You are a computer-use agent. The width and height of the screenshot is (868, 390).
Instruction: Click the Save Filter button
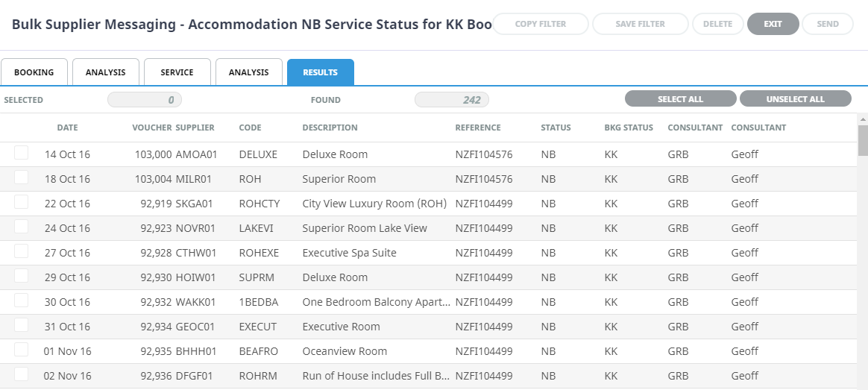tap(641, 24)
